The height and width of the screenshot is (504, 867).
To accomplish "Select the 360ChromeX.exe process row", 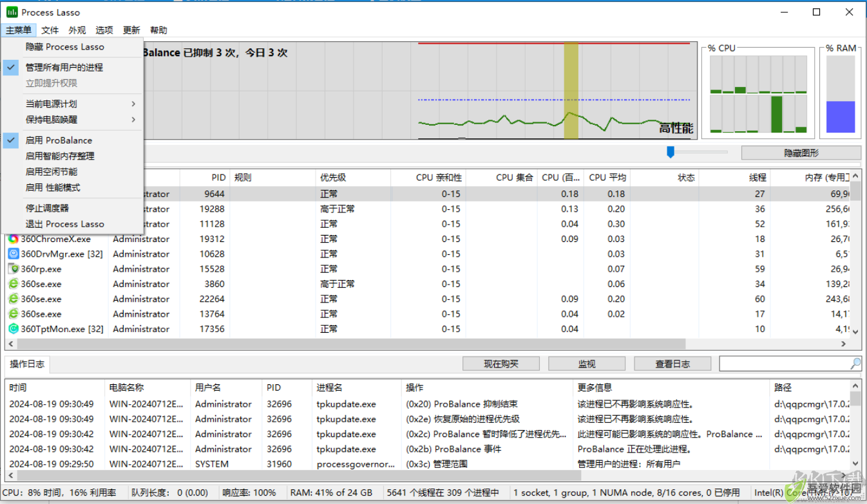I will click(428, 239).
